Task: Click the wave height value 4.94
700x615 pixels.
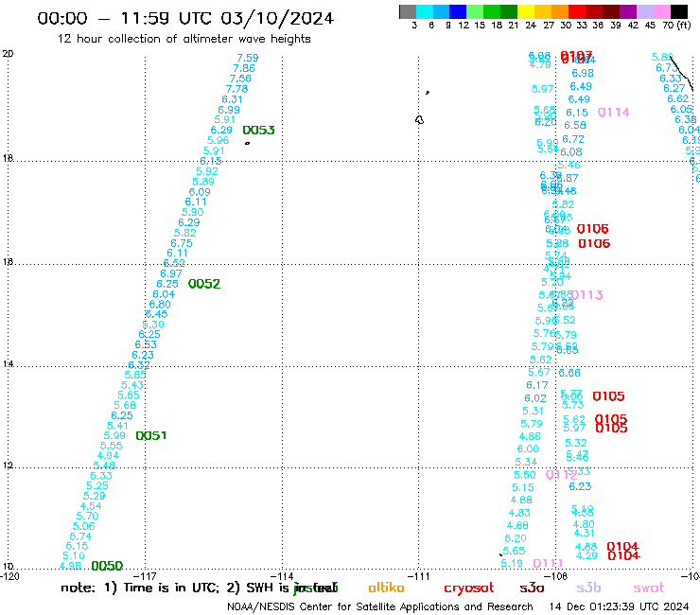Action: (x=108, y=455)
